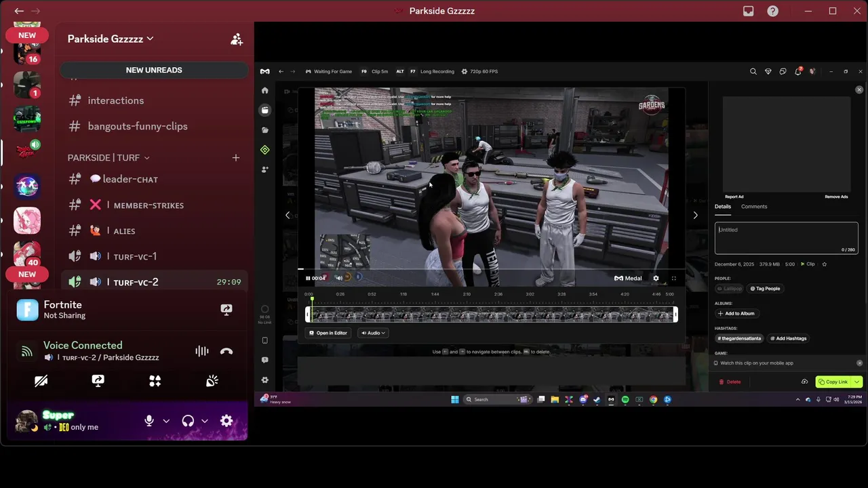This screenshot has height=488, width=868.
Task: Open the player settings gear beside Medal logo
Action: 656,278
